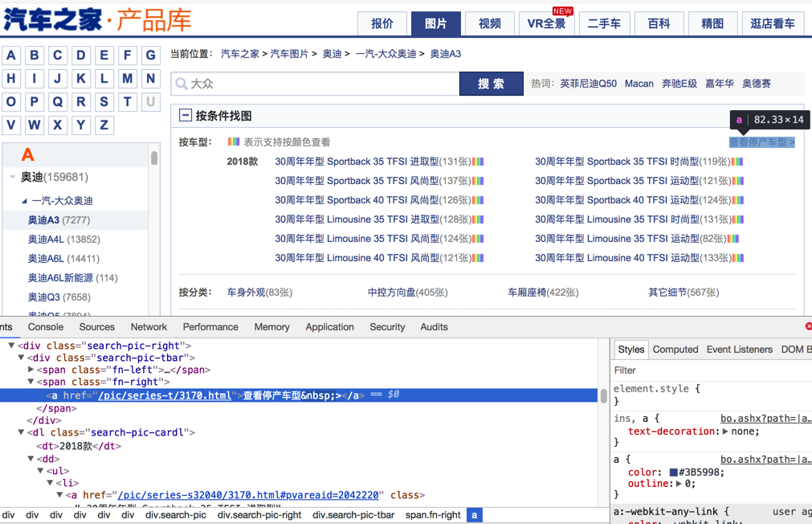This screenshot has height=524, width=812.
Task: Open the 精图 tab
Action: pos(712,23)
